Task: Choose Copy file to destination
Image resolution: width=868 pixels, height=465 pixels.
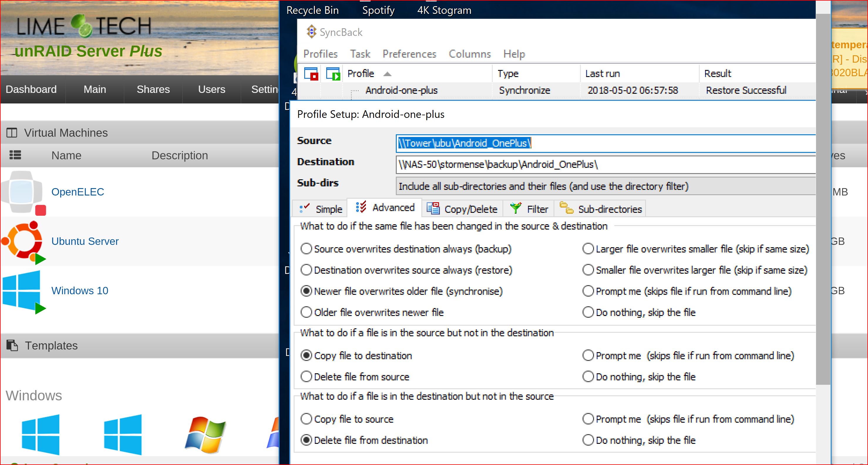Action: coord(306,355)
